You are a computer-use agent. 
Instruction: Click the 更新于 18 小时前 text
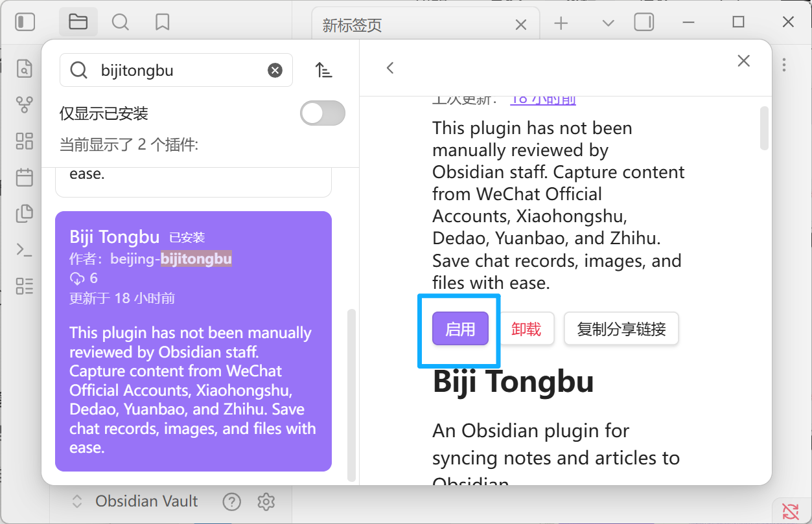(122, 298)
